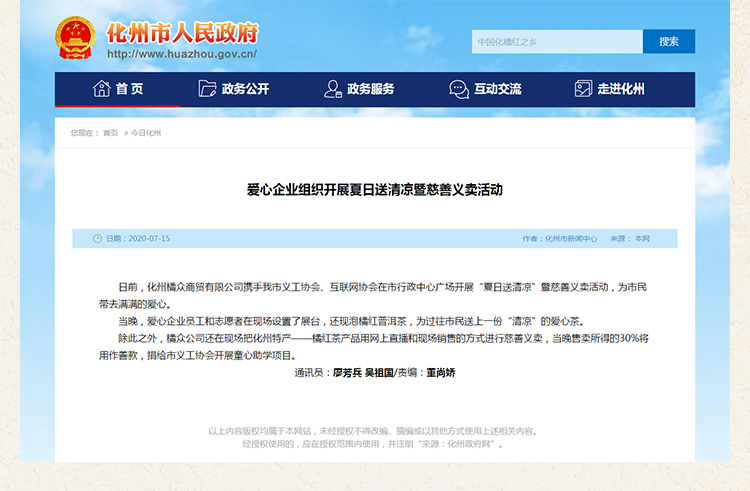Click the article headline 爱心企业组织开展夏日送清凉
The width and height of the screenshot is (750, 491).
pos(374,189)
